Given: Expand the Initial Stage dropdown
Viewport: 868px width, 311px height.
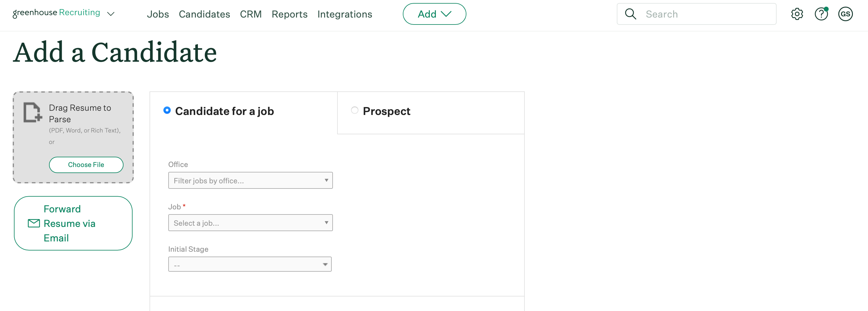Looking at the screenshot, I should (x=250, y=264).
